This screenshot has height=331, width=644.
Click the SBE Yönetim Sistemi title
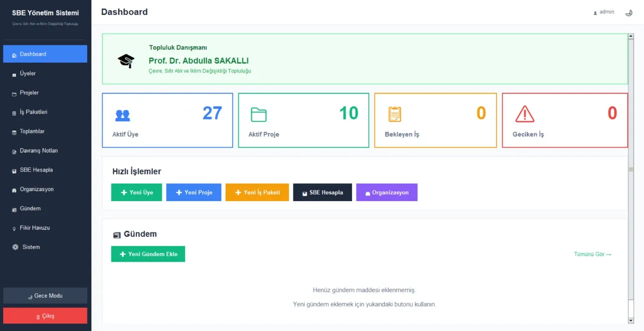45,13
